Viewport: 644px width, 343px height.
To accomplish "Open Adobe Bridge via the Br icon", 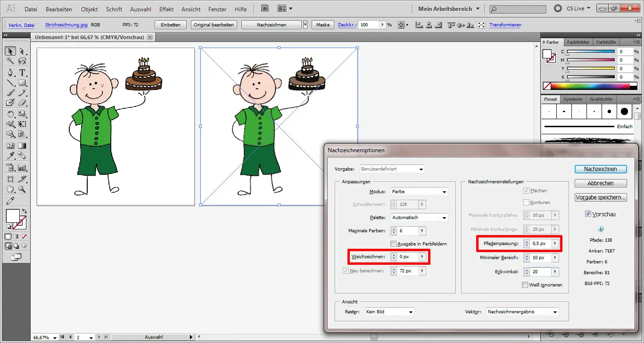I will pos(264,8).
